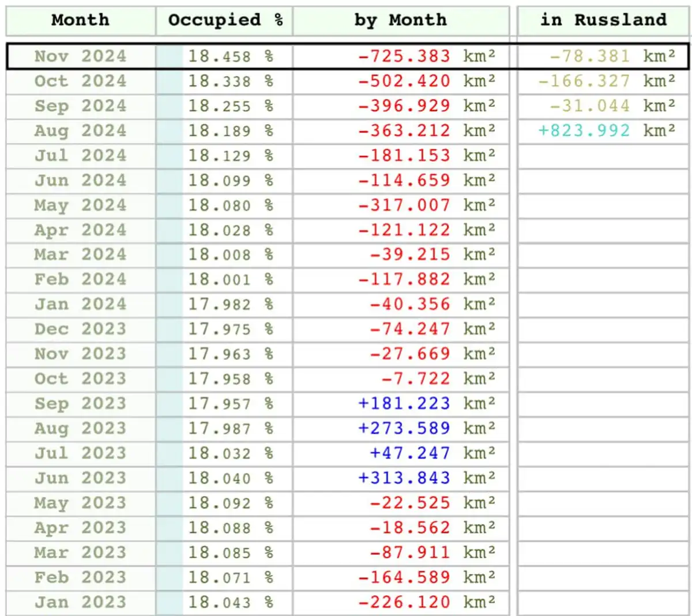Viewport: 692px width, 616px height.
Task: Click the in Russland column header
Action: (603, 20)
